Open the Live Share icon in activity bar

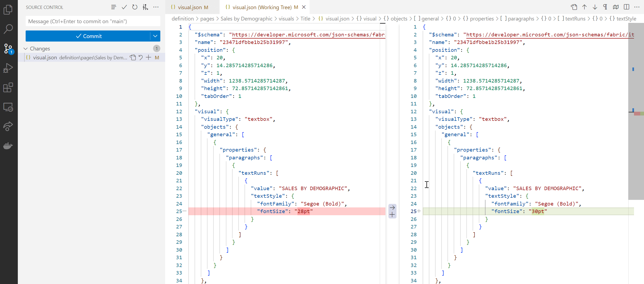[8, 126]
